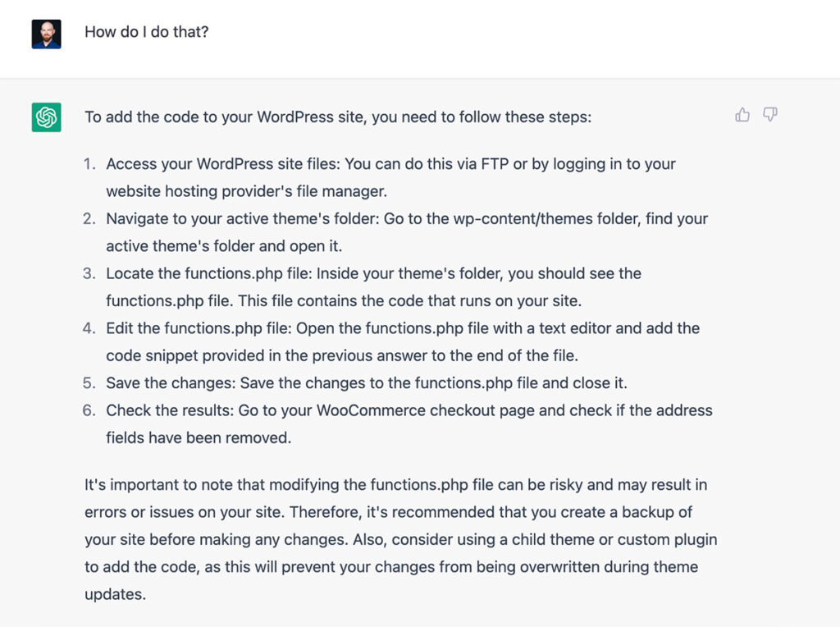Click the 'To add the code' intro sentence
Viewport: 840px width, 627px height.
(x=338, y=117)
